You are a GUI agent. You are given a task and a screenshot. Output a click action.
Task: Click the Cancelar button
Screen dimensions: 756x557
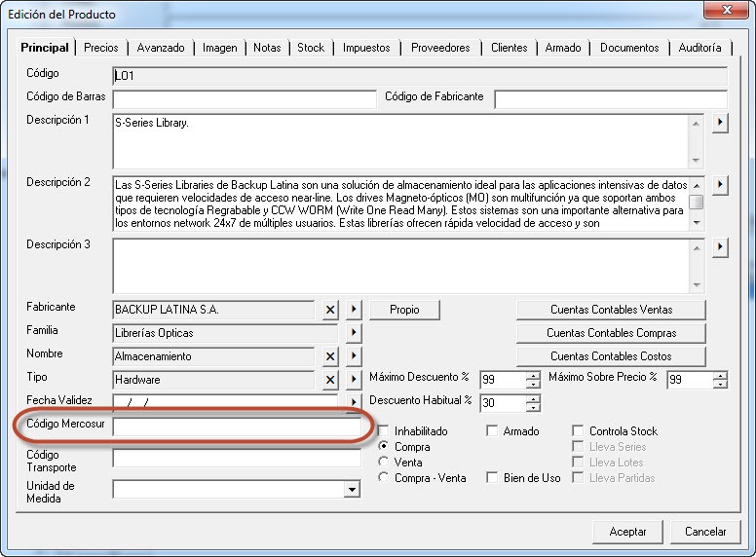pos(705,532)
